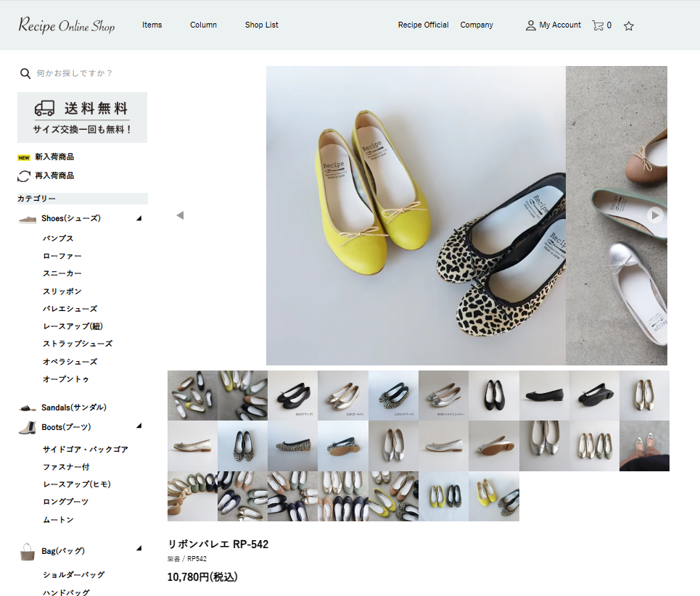This screenshot has height=596, width=700.
Task: Click the restock refresh icon
Action: click(x=24, y=176)
